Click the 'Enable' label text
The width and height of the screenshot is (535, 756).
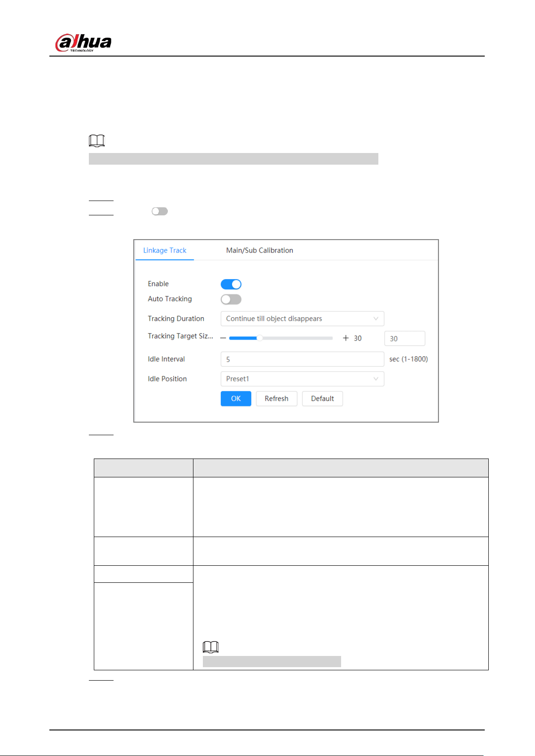[x=158, y=284]
